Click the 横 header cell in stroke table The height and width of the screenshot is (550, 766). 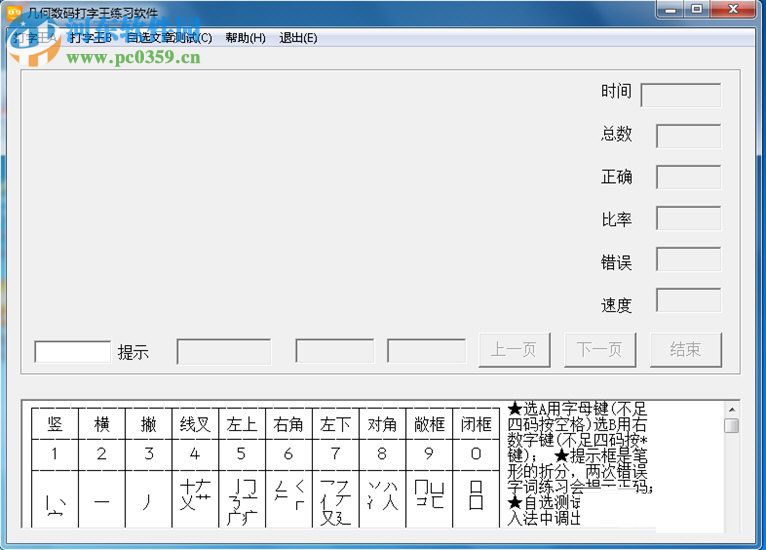point(102,423)
